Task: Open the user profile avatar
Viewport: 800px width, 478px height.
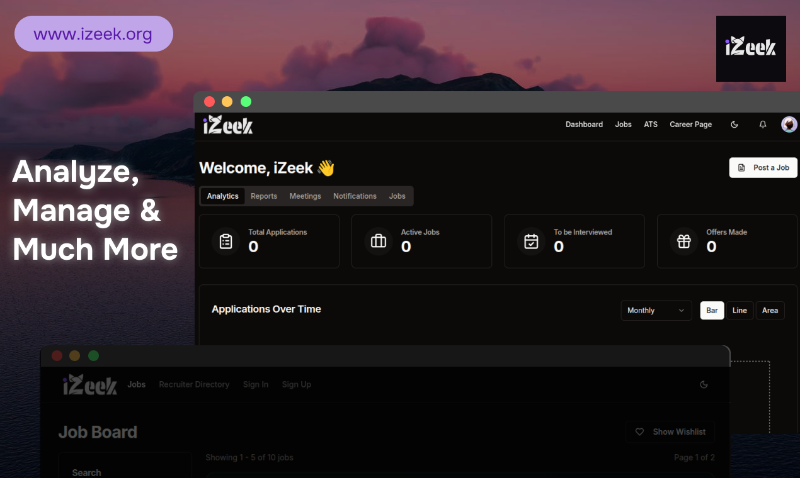Action: click(789, 125)
